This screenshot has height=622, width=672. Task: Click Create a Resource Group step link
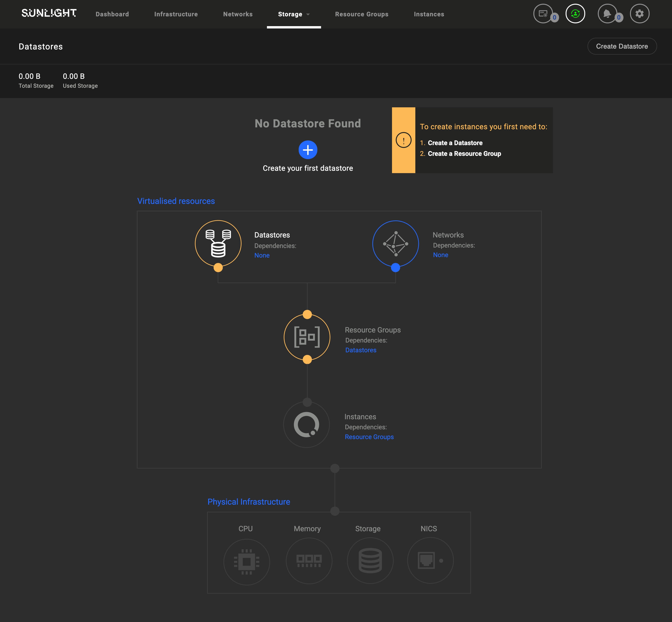point(464,154)
